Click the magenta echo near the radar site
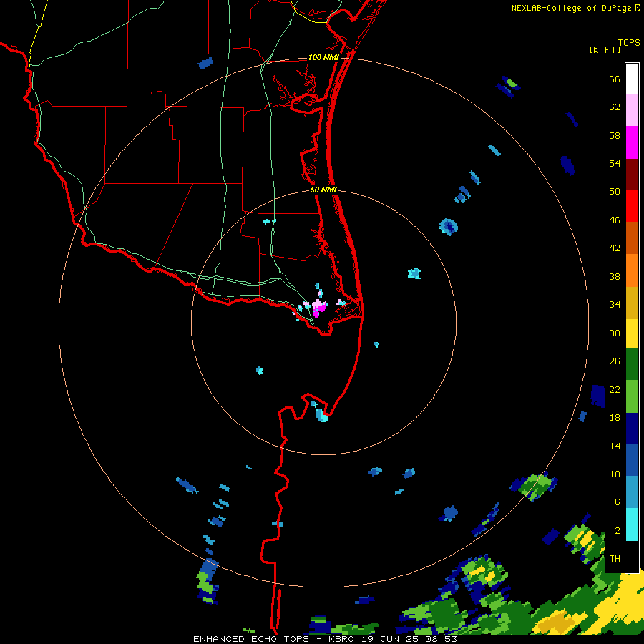 click(x=318, y=308)
